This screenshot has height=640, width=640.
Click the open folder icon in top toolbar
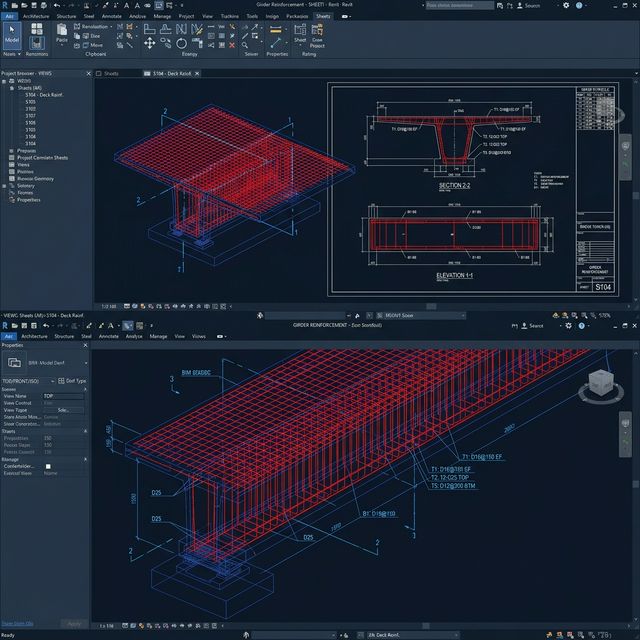[24, 5]
